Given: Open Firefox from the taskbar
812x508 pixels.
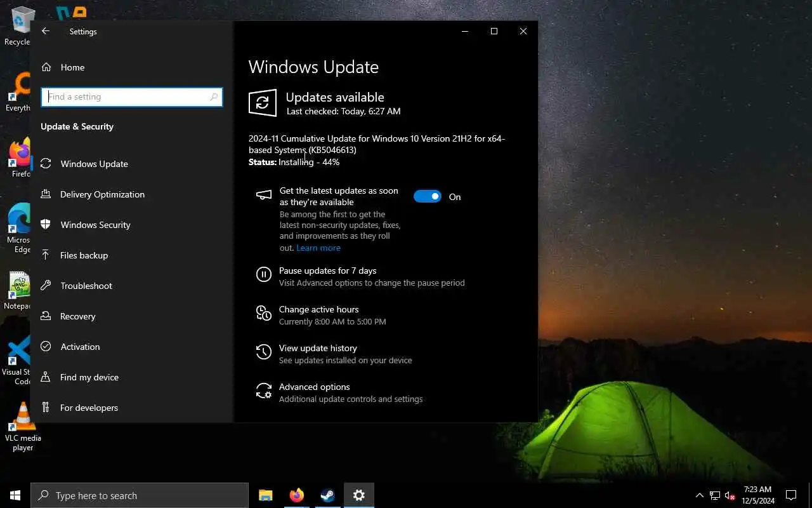Looking at the screenshot, I should [296, 495].
